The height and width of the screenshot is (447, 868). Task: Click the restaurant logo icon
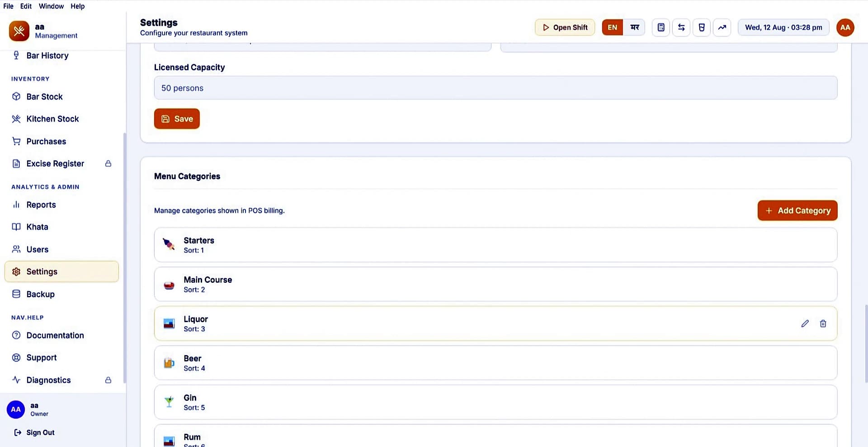click(x=19, y=31)
